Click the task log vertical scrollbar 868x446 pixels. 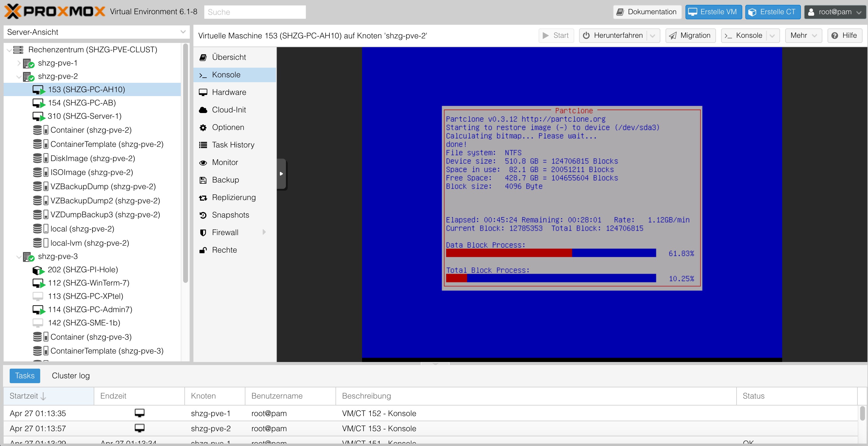[x=862, y=413]
